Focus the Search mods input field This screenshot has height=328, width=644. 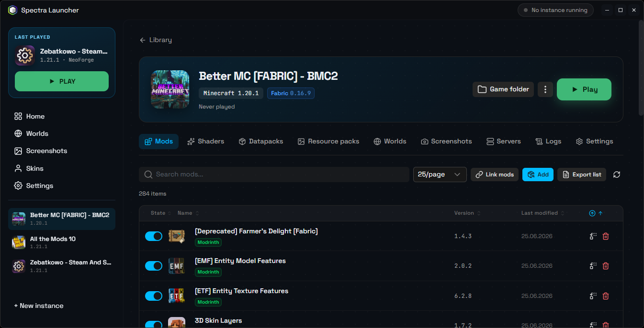(274, 175)
